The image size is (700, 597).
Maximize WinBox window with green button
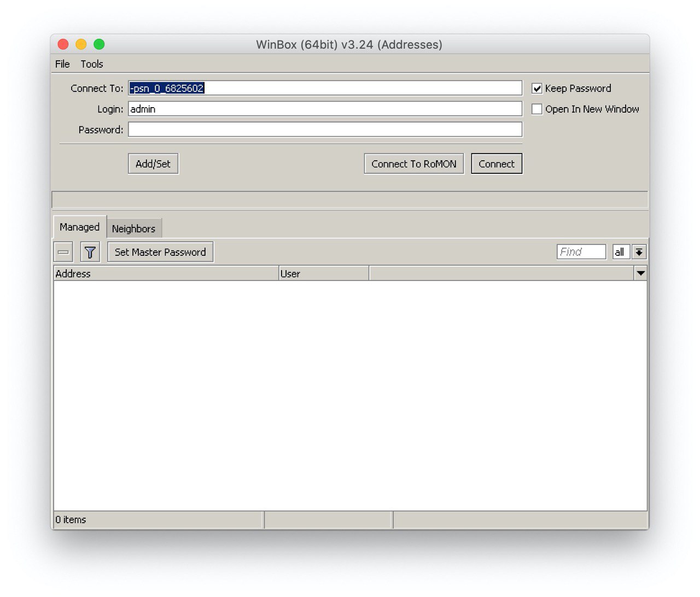click(99, 44)
